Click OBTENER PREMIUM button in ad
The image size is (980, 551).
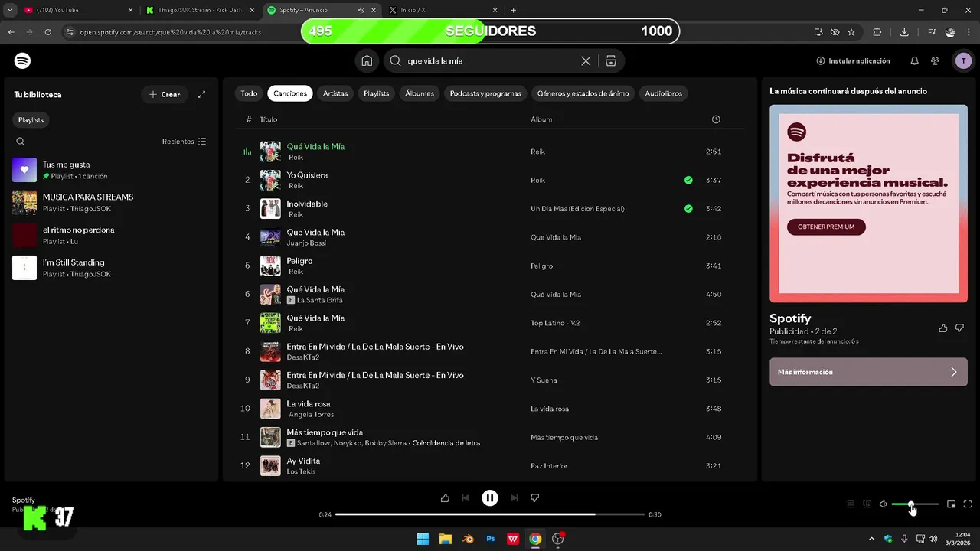[x=826, y=227]
